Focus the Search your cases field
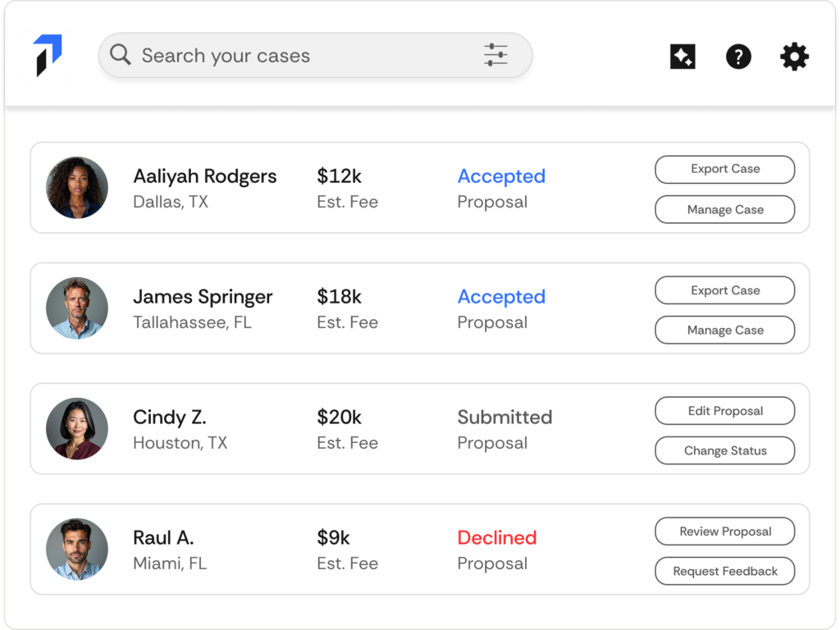 pos(316,55)
